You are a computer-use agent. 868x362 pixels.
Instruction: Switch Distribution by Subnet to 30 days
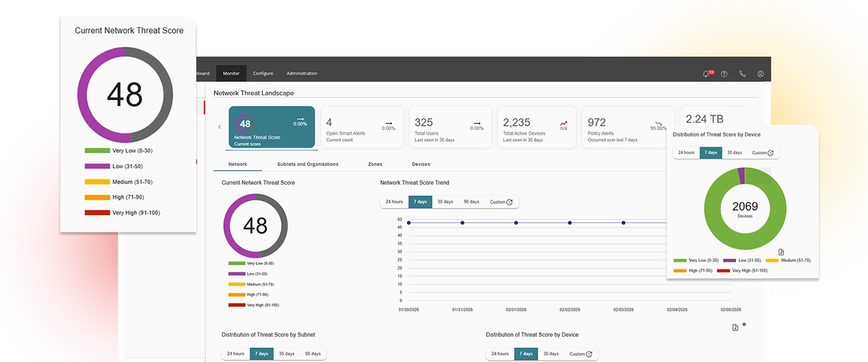point(286,354)
